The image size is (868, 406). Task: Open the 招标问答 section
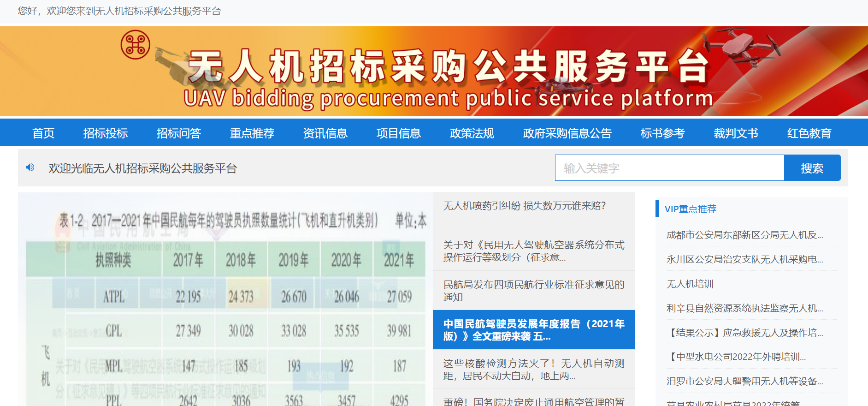[179, 133]
